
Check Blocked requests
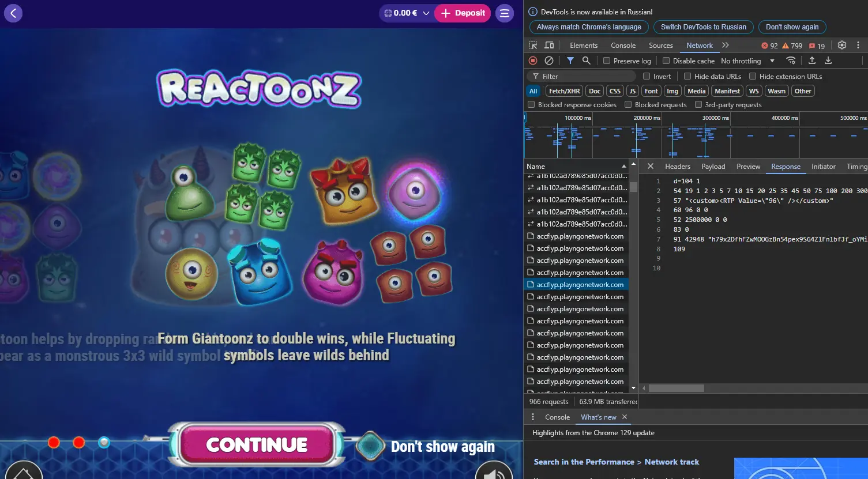click(628, 104)
